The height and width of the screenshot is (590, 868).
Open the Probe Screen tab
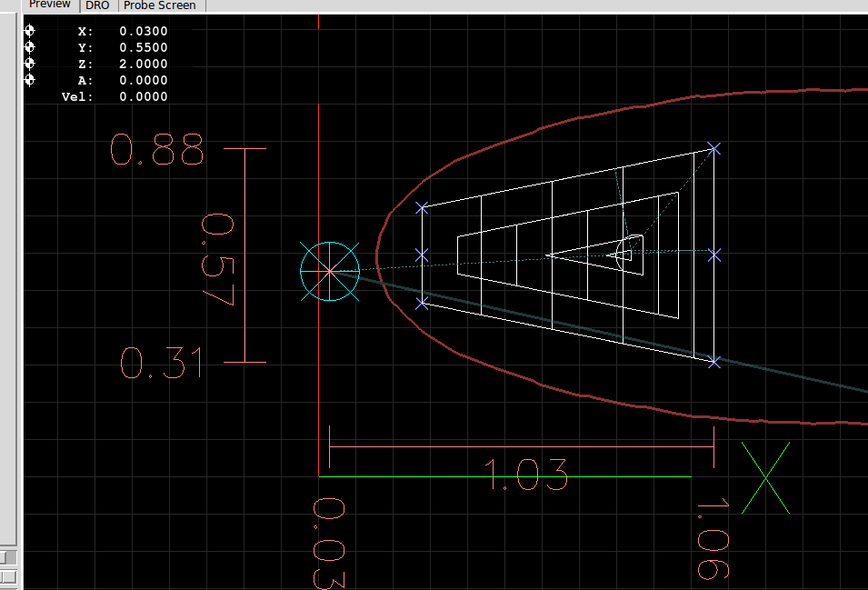pos(159,5)
